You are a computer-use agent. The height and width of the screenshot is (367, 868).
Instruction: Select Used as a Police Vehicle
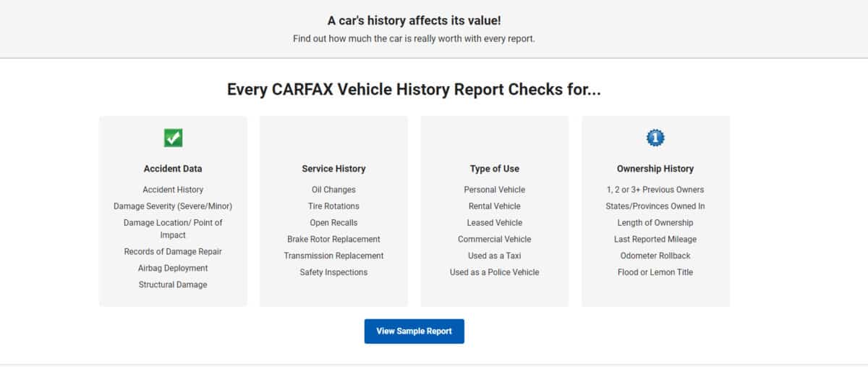click(x=495, y=272)
